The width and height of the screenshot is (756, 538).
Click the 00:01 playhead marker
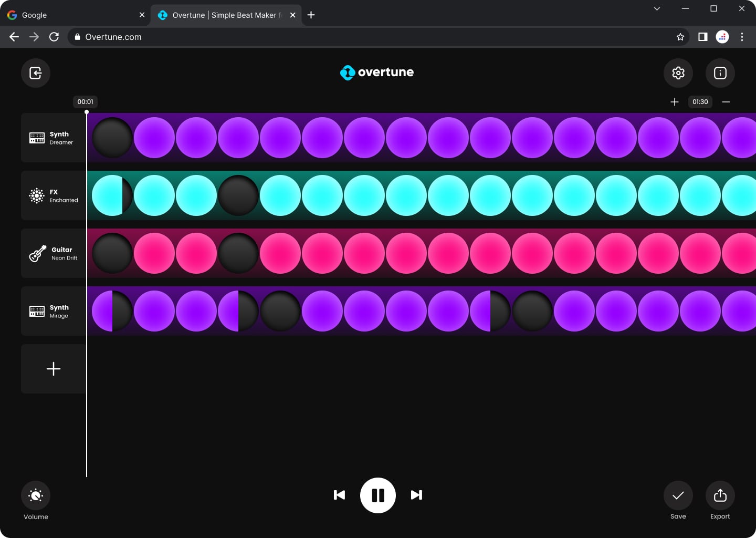tap(85, 101)
